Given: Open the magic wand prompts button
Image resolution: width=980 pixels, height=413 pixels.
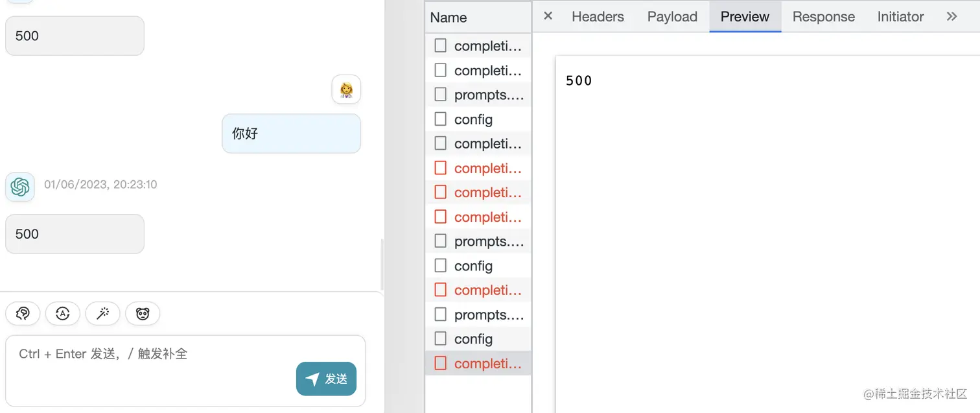Looking at the screenshot, I should coord(102,314).
